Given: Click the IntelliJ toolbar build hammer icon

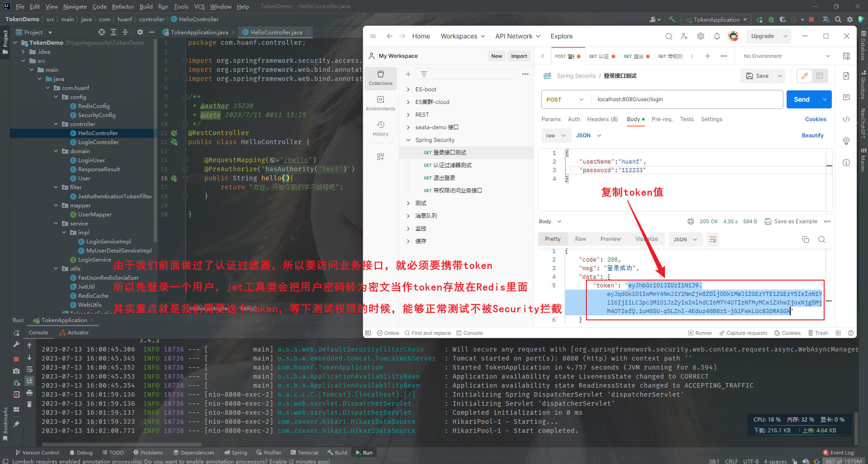Looking at the screenshot, I should click(672, 19).
